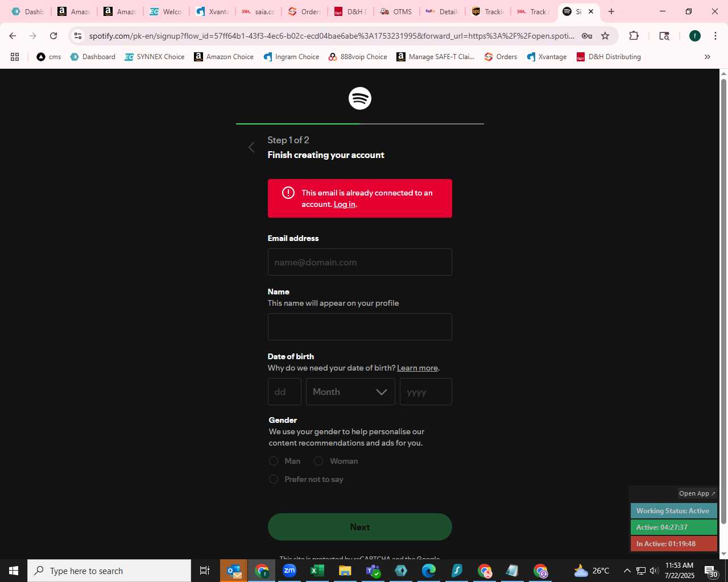
Task: Open Chrome three-dot menu
Action: pyautogui.click(x=715, y=36)
